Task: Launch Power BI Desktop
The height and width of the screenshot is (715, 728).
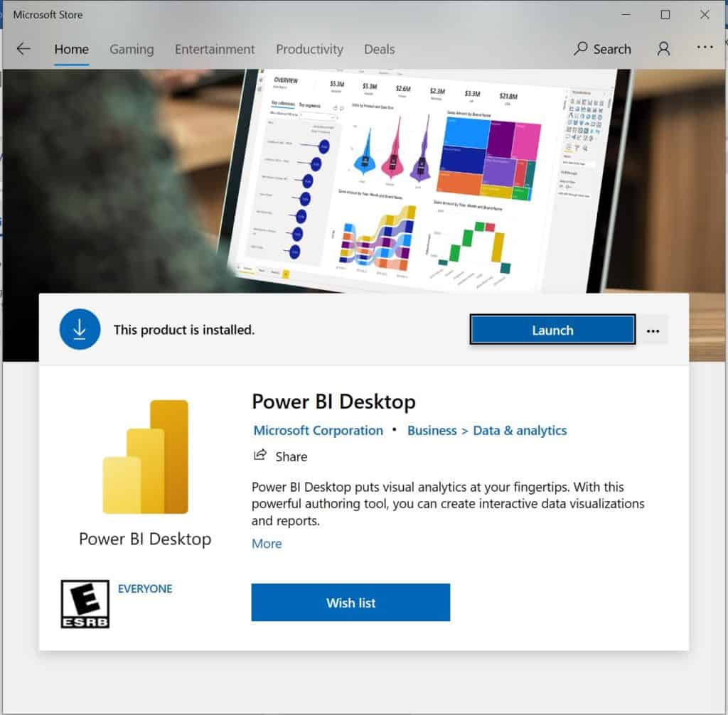Action: (552, 330)
